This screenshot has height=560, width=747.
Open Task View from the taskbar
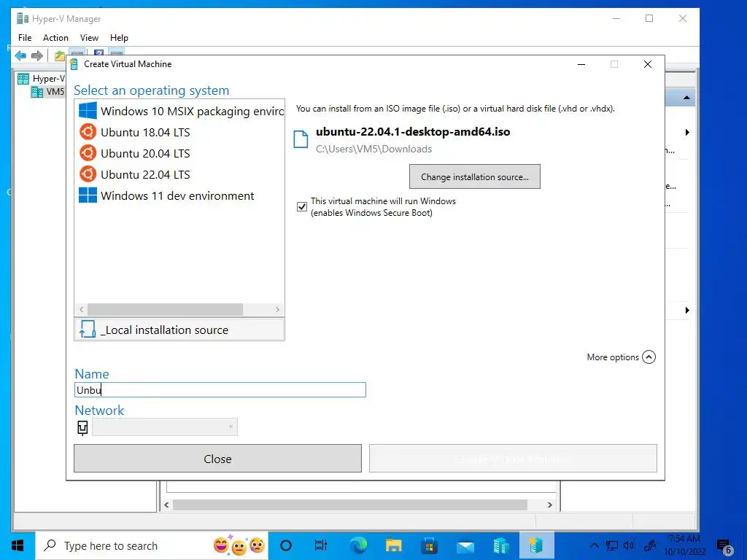pyautogui.click(x=321, y=545)
